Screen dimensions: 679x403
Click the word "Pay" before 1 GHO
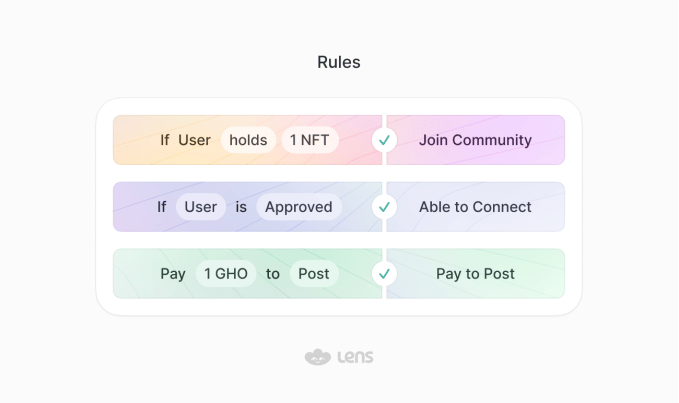point(173,273)
